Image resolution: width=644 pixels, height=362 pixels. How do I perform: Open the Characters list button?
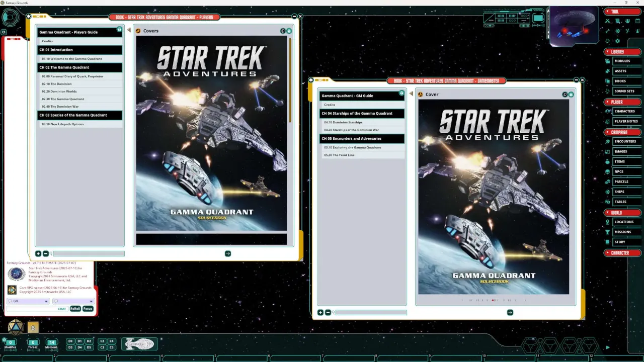point(626,111)
